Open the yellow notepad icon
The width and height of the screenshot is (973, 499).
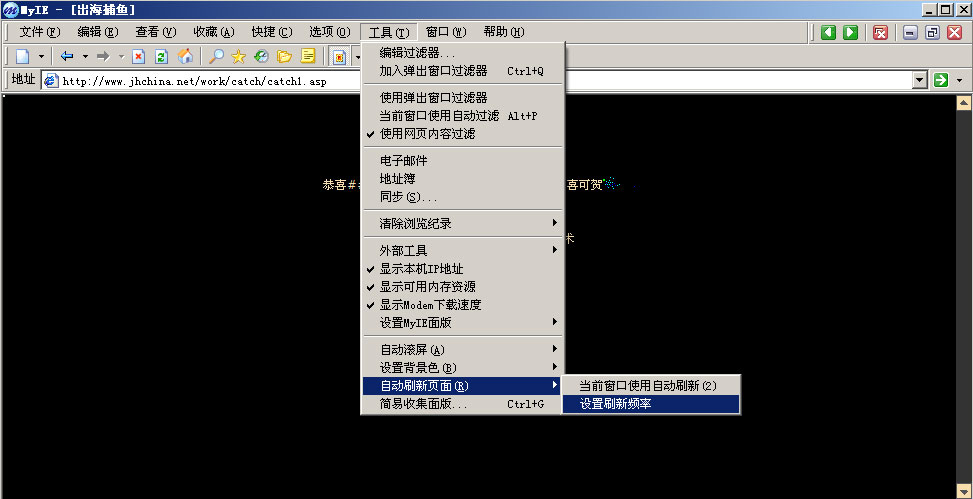pyautogui.click(x=308, y=56)
